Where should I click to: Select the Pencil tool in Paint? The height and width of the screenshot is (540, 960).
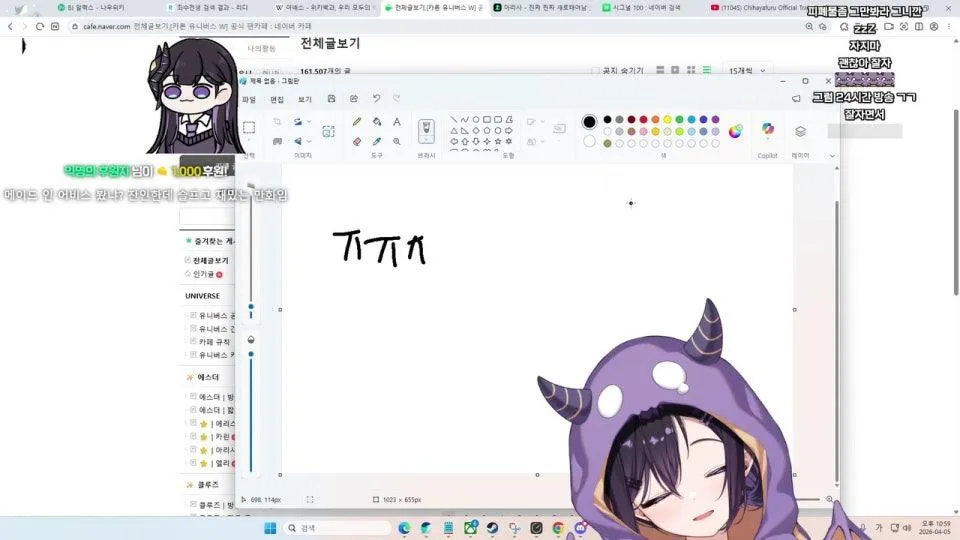pyautogui.click(x=357, y=122)
